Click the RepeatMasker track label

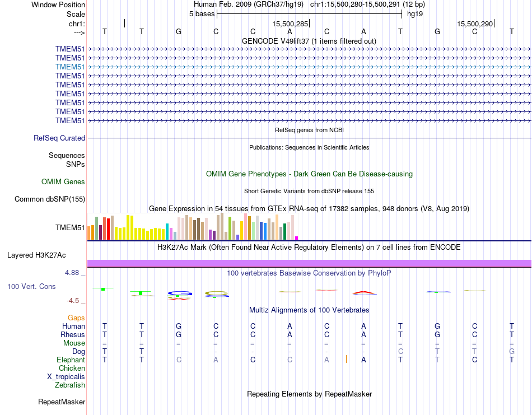point(62,402)
